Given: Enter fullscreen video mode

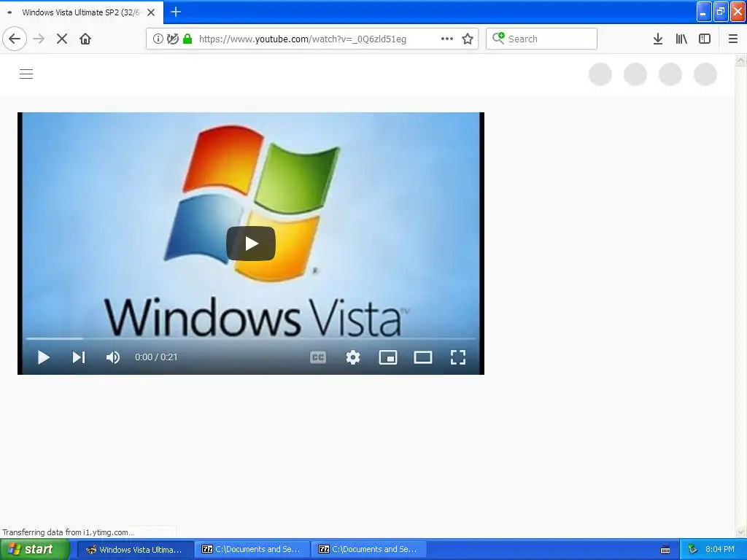Looking at the screenshot, I should coord(458,357).
